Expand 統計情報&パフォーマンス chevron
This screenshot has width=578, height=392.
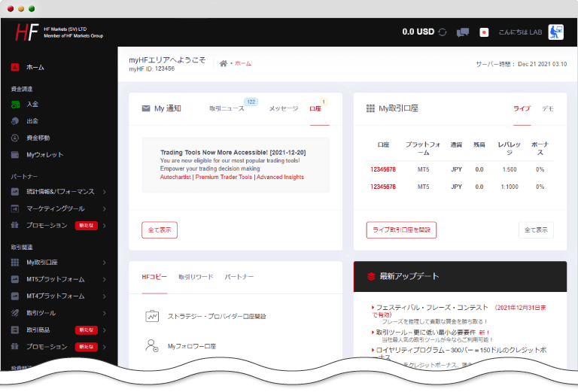tap(105, 192)
